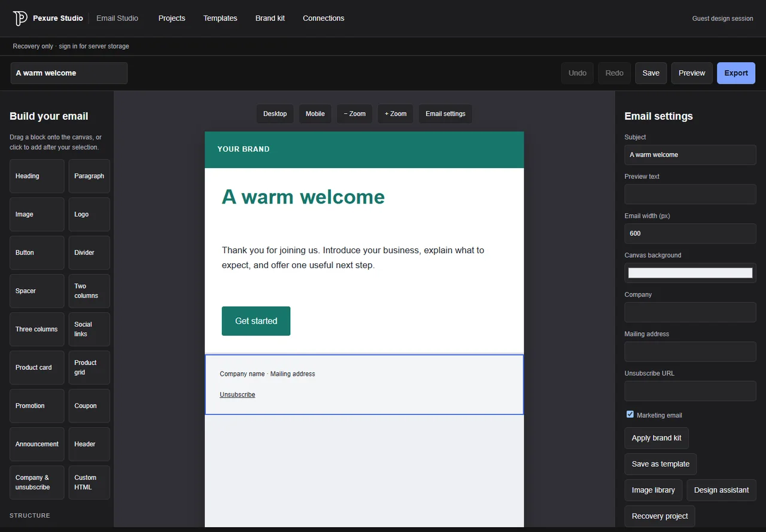Image resolution: width=766 pixels, height=532 pixels.
Task: Add a Product grid block
Action: tap(89, 367)
